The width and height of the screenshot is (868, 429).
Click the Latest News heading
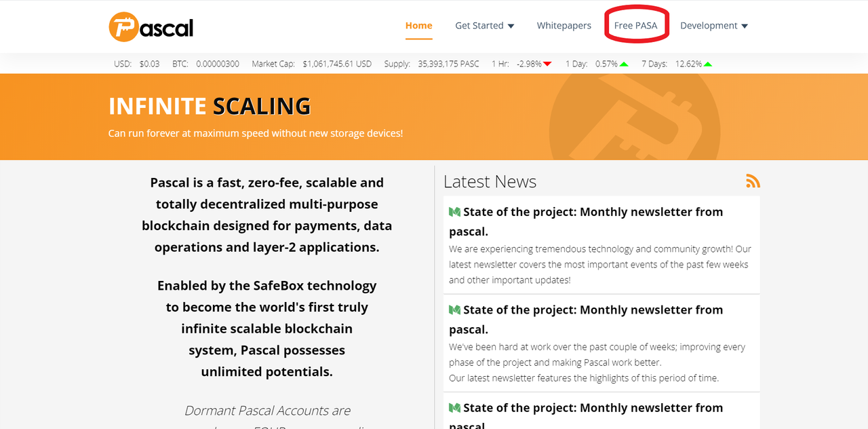(490, 181)
